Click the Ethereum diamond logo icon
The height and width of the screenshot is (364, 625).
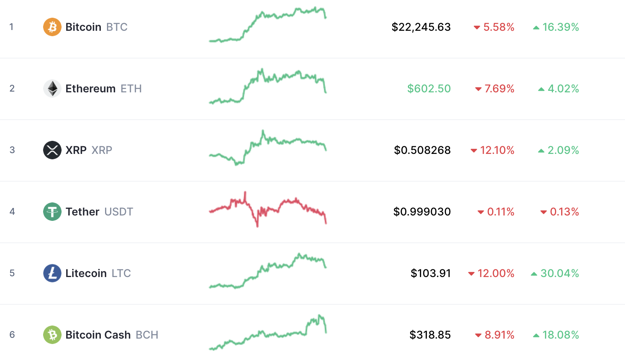tap(52, 88)
